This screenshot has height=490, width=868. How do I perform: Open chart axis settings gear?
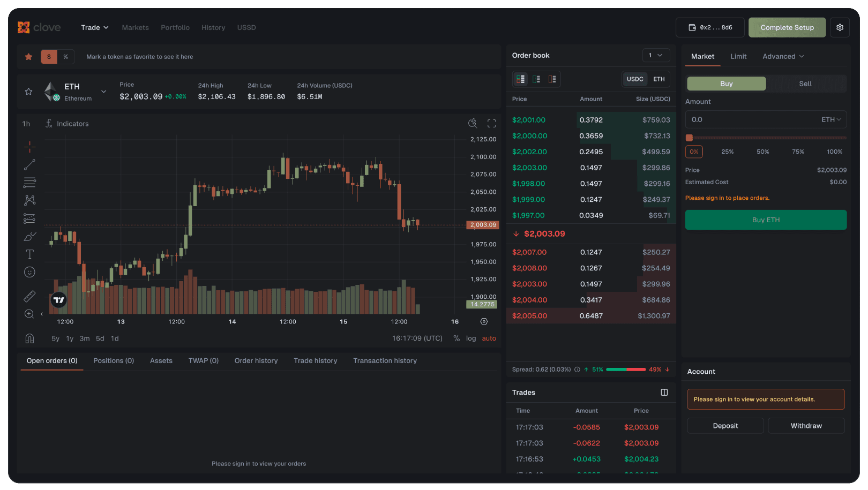coord(484,322)
